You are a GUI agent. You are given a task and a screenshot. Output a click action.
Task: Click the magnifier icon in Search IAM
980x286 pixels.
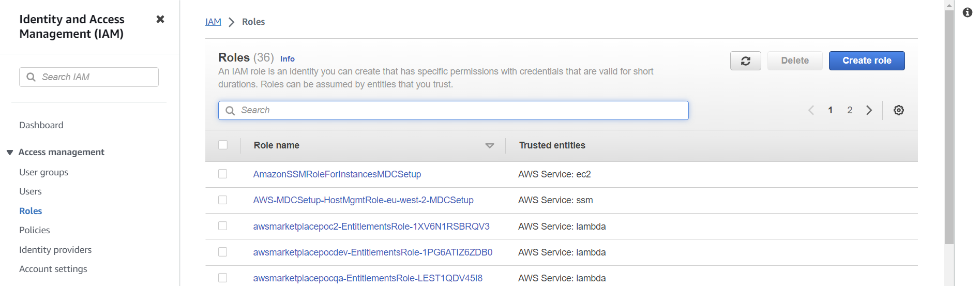[31, 77]
